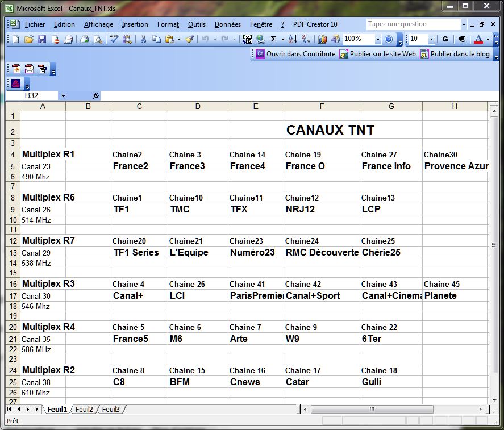Select the Multiplex R3 cell
The height and width of the screenshot is (430, 504).
[x=43, y=284]
